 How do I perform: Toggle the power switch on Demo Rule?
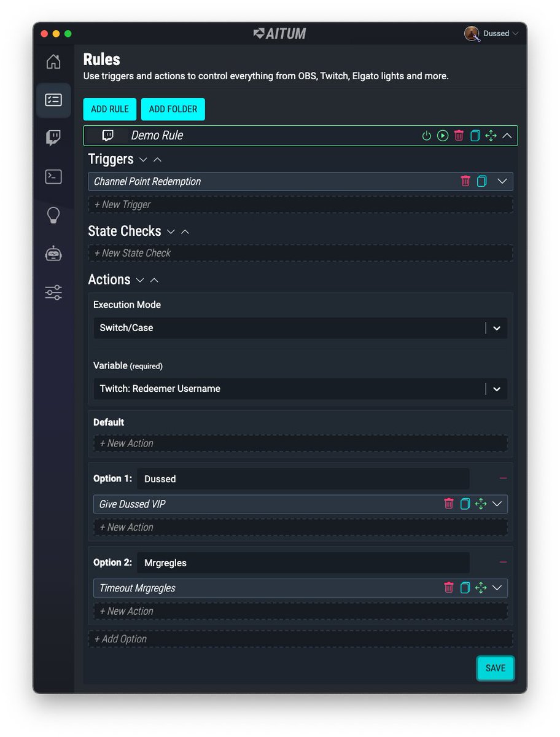[x=427, y=136]
